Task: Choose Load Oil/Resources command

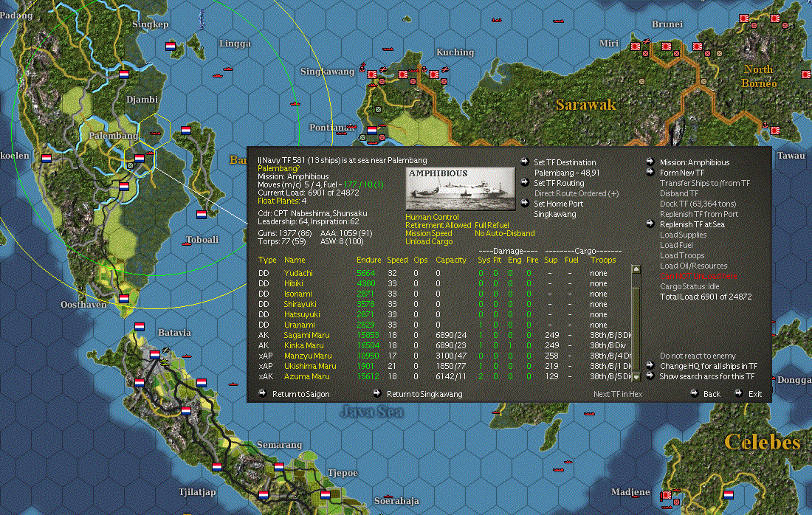Action: click(x=693, y=266)
